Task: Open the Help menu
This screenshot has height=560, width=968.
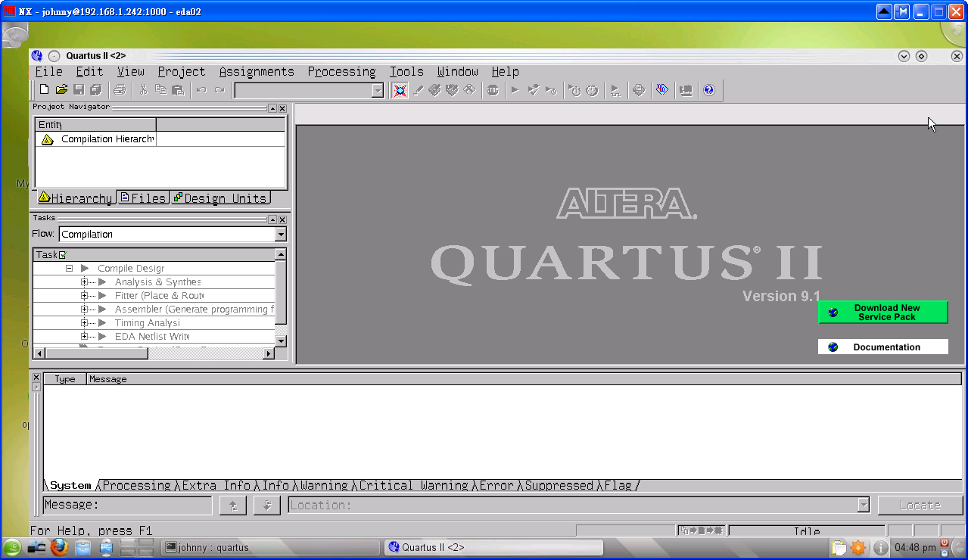Action: (x=505, y=71)
